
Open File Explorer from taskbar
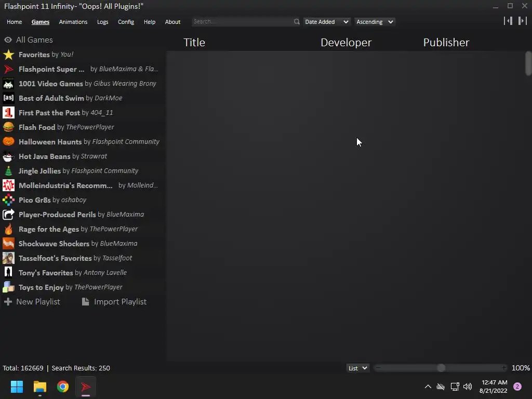[39, 387]
